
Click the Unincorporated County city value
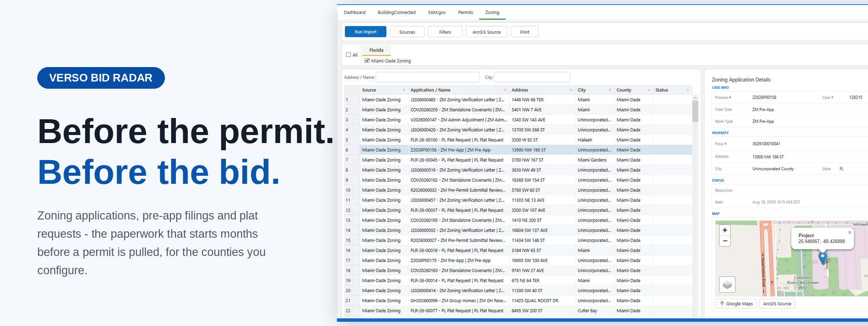(773, 169)
